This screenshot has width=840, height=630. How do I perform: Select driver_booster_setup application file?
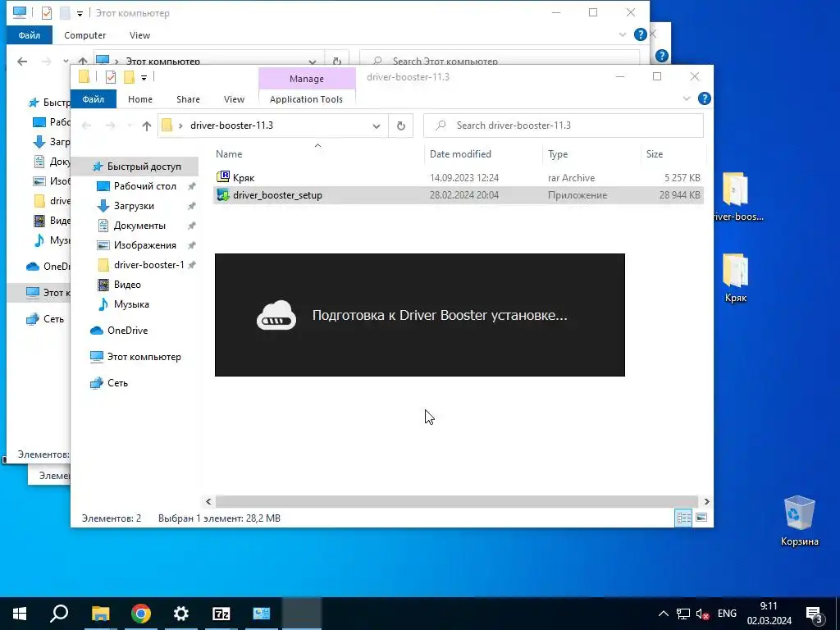point(458,195)
